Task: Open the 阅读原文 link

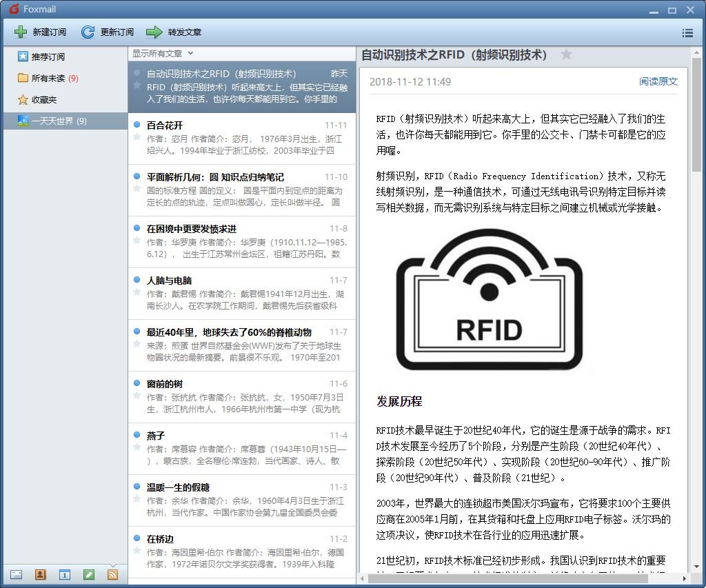Action: [x=658, y=81]
